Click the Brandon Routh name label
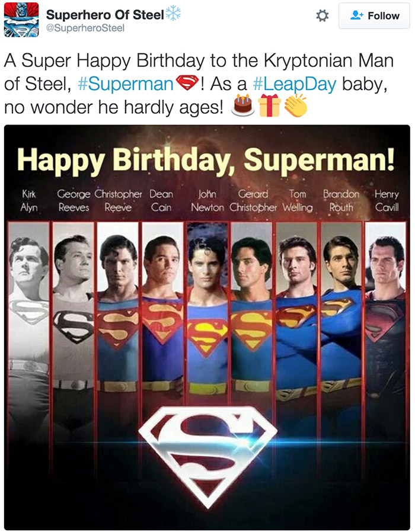 click(341, 200)
